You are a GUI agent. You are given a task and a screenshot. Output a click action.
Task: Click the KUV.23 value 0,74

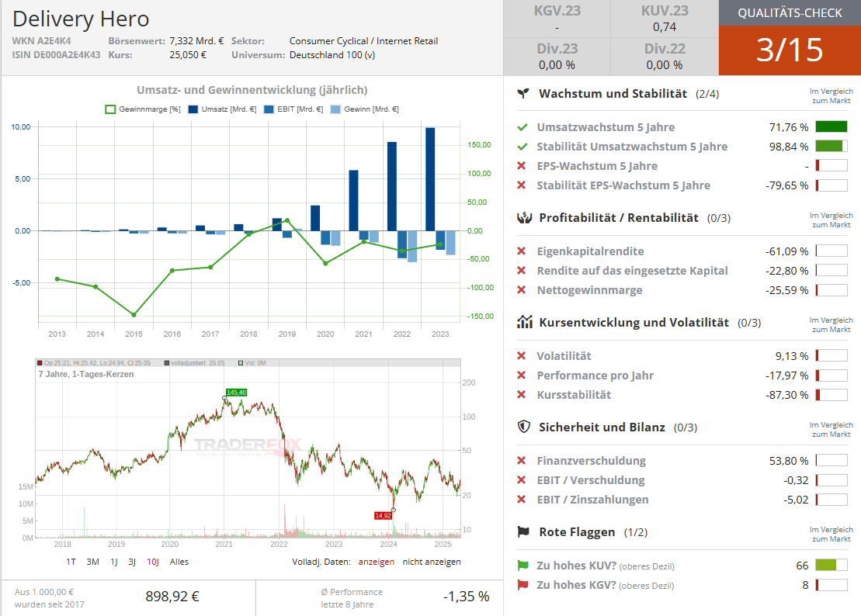coord(665,27)
